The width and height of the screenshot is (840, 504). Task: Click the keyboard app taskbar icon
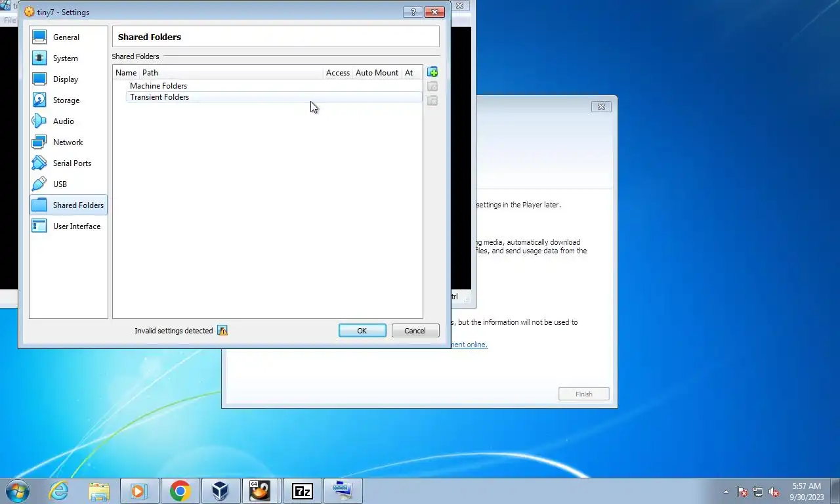pyautogui.click(x=343, y=491)
